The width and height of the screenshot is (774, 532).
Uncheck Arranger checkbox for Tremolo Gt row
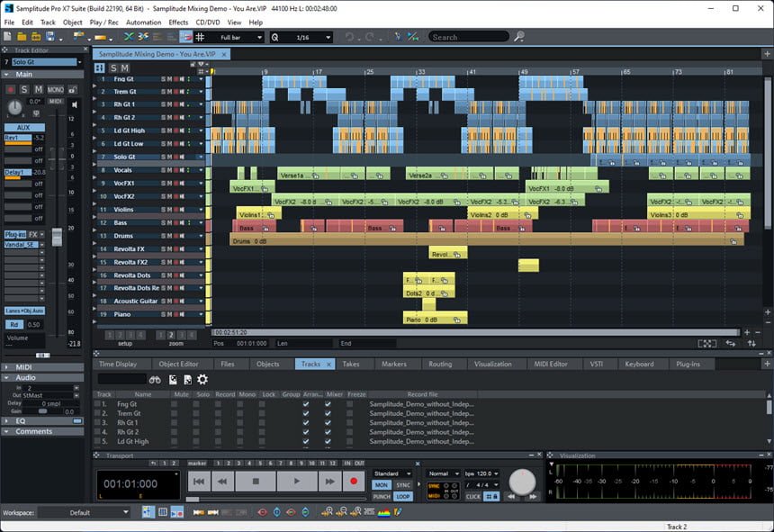306,413
